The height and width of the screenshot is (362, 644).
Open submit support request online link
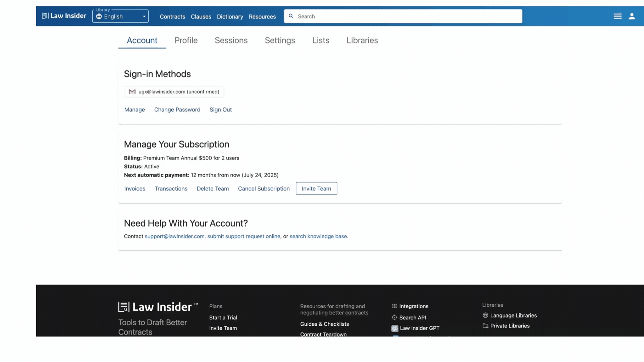244,236
